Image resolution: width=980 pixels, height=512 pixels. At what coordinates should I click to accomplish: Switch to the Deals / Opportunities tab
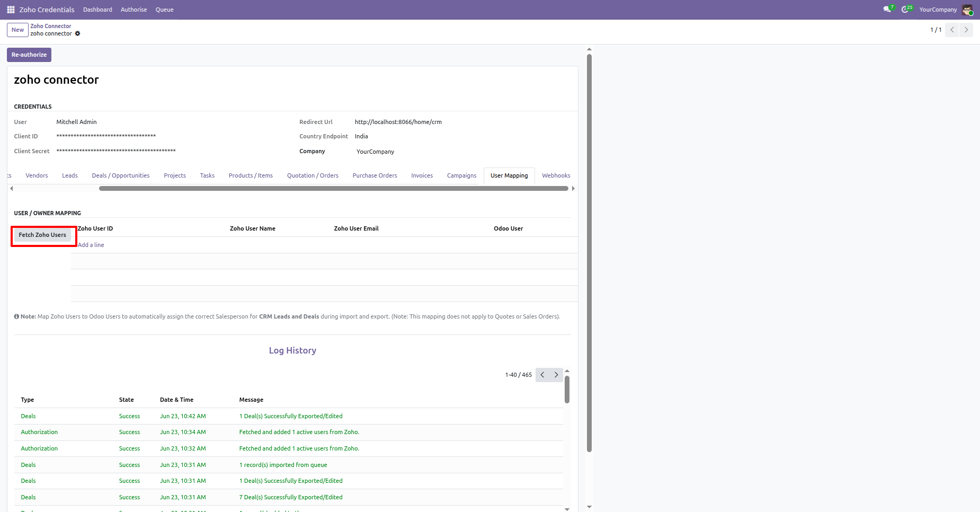tap(121, 175)
